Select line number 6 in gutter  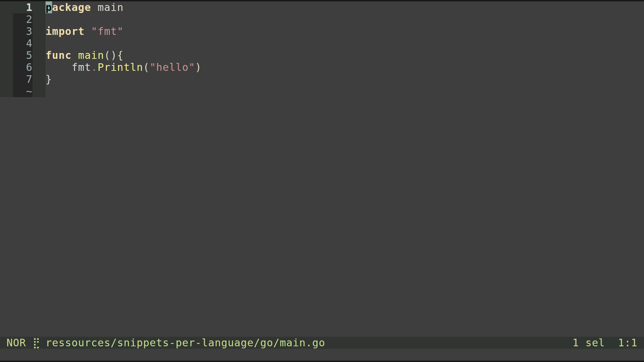[x=29, y=67]
